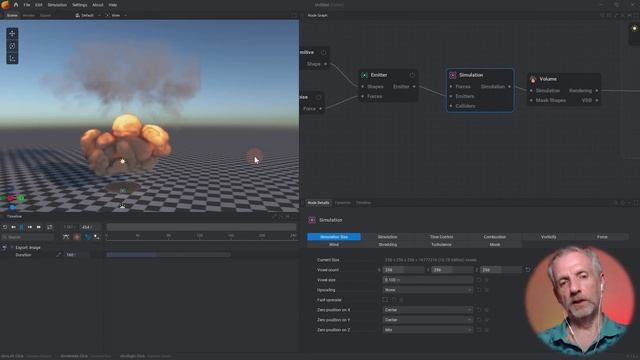
Task: Open the About menu
Action: (98, 5)
